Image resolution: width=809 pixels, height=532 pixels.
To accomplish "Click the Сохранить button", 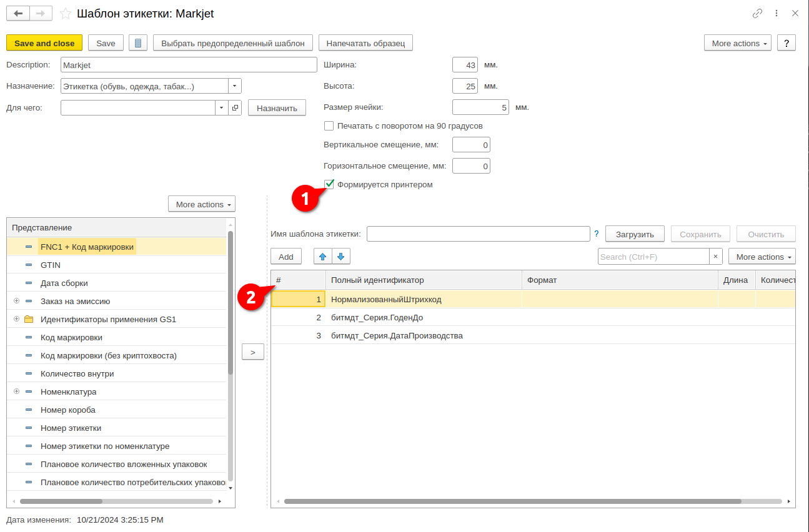I will coord(700,234).
